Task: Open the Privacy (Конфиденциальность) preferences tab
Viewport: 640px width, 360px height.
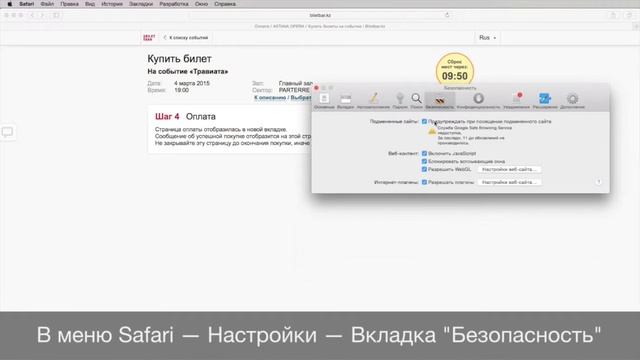Action: tap(478, 101)
